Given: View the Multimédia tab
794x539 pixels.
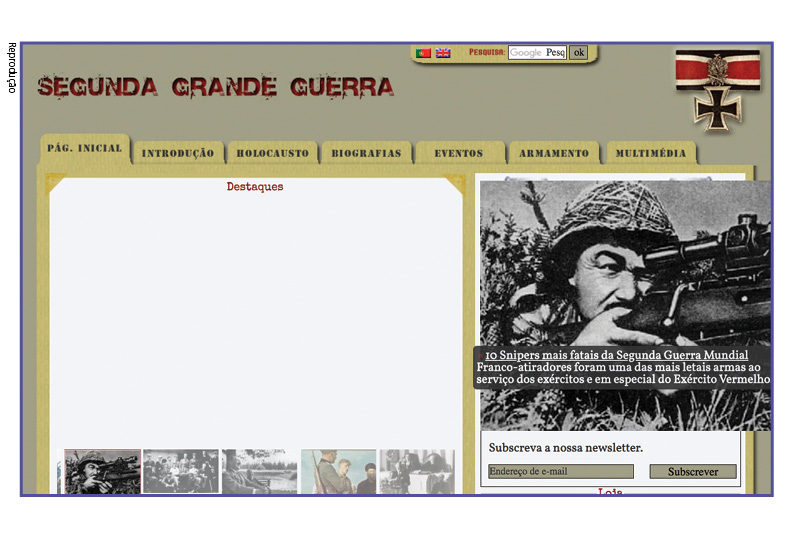Looking at the screenshot, I should [651, 154].
